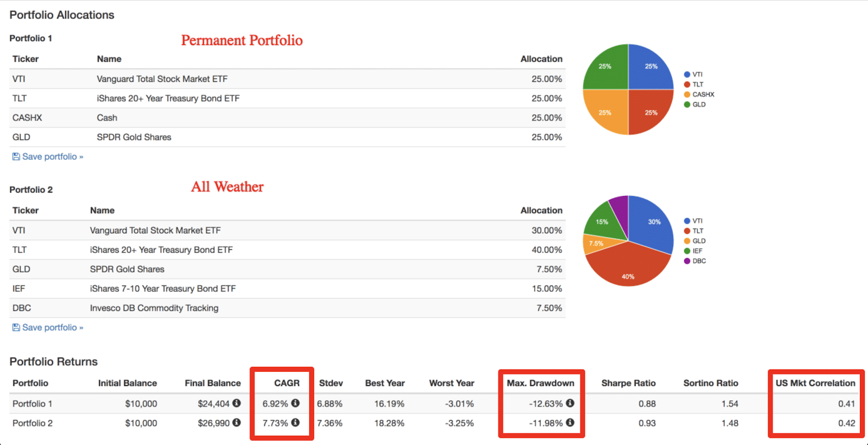Click US market correlation value 0.41
Viewport: 868px width, 445px height.
(x=846, y=404)
